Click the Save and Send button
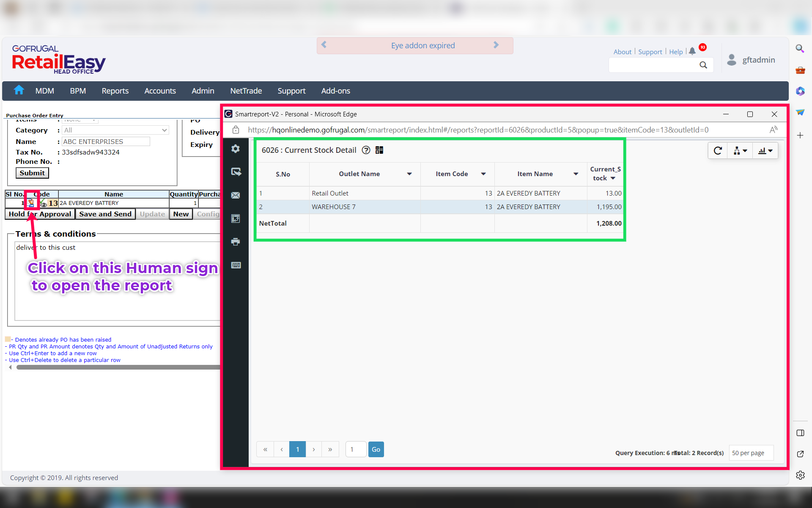The image size is (812, 508). pyautogui.click(x=105, y=214)
